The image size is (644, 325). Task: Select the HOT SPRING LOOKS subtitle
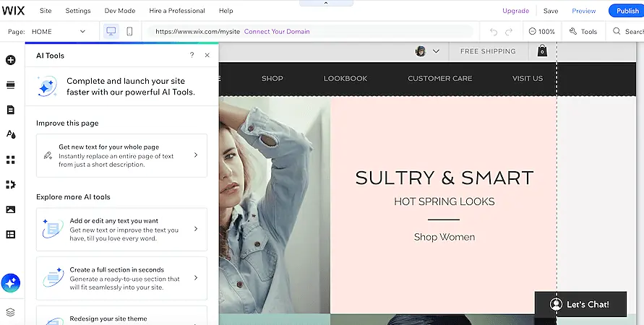click(x=445, y=201)
